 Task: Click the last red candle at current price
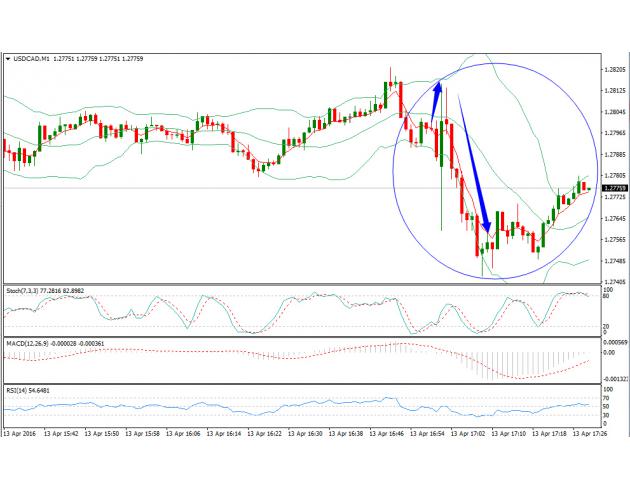pos(583,185)
